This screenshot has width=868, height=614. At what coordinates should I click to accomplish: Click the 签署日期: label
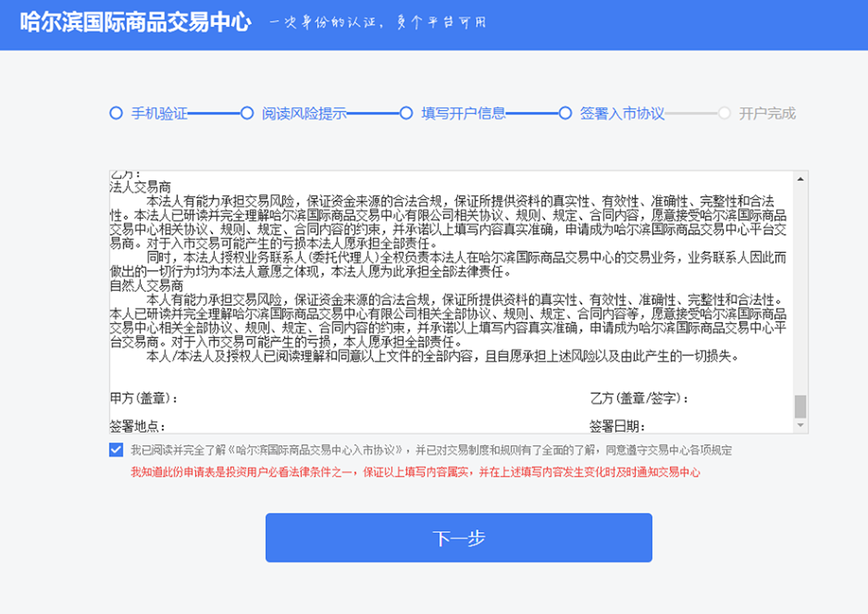(618, 427)
